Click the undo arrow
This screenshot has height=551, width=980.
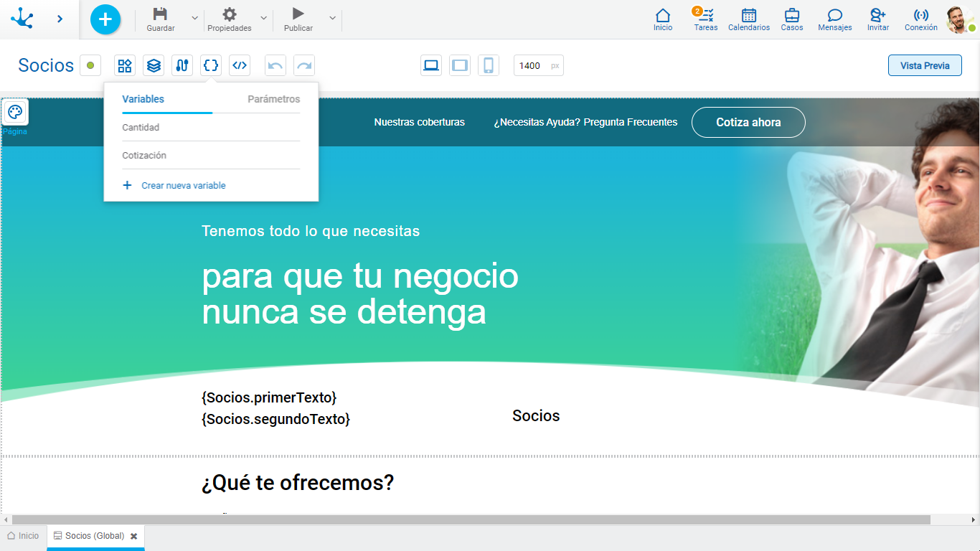pyautogui.click(x=275, y=65)
